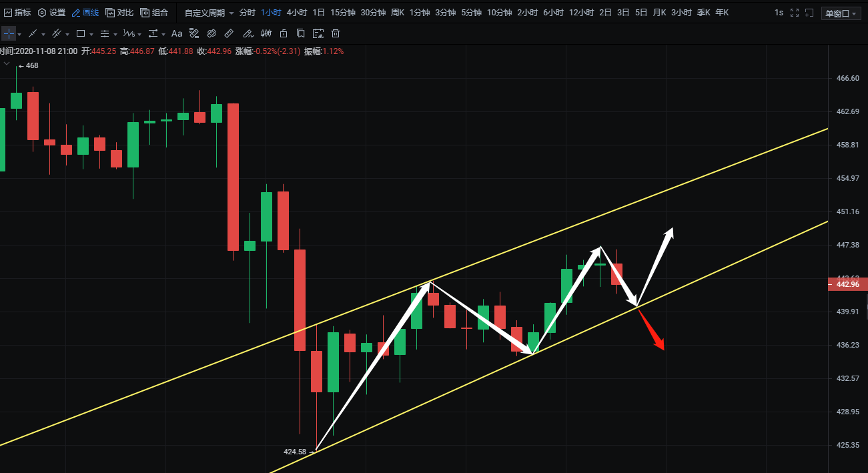This screenshot has height=473, width=868.
Task: Open the 自定义周期 custom period dropdown
Action: tap(209, 13)
